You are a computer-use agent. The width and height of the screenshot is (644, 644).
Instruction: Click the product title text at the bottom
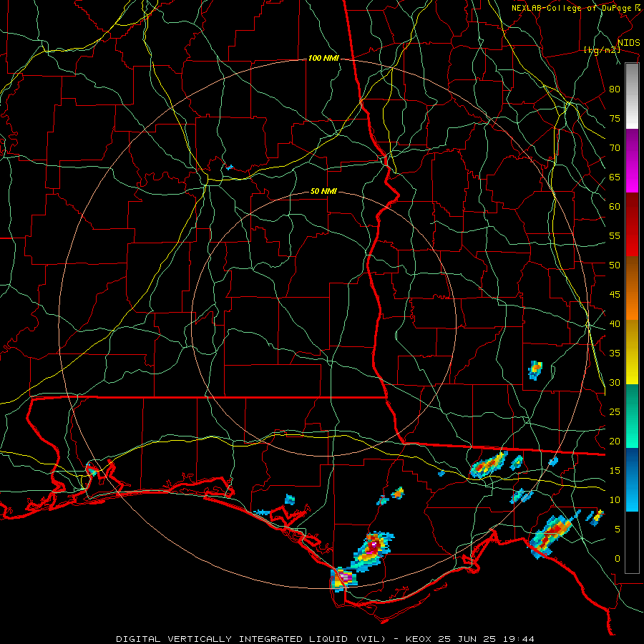point(326,639)
